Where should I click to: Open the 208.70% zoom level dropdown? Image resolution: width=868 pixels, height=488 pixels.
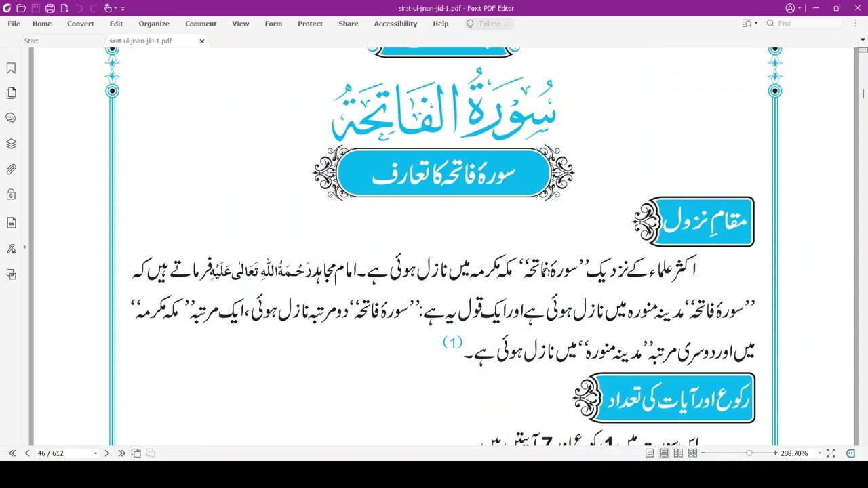coord(820,453)
